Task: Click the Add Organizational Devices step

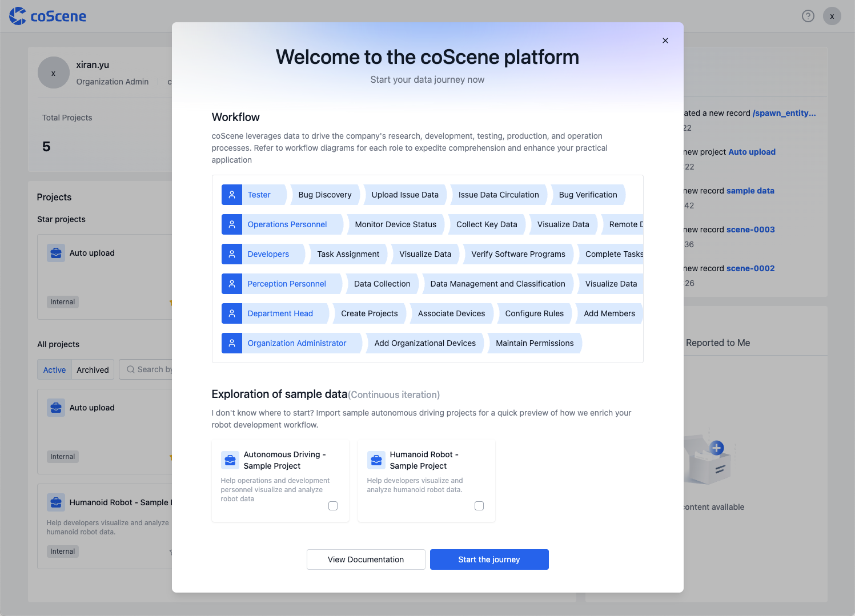Action: 425,343
